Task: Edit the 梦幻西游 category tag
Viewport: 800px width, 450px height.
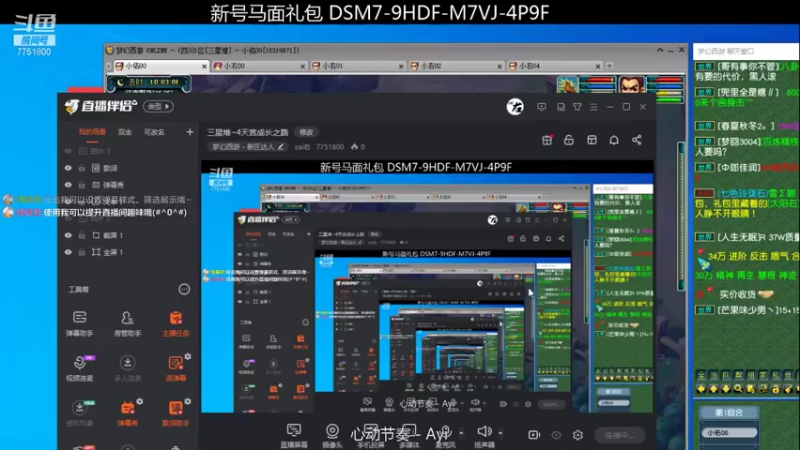Action: coord(248,147)
